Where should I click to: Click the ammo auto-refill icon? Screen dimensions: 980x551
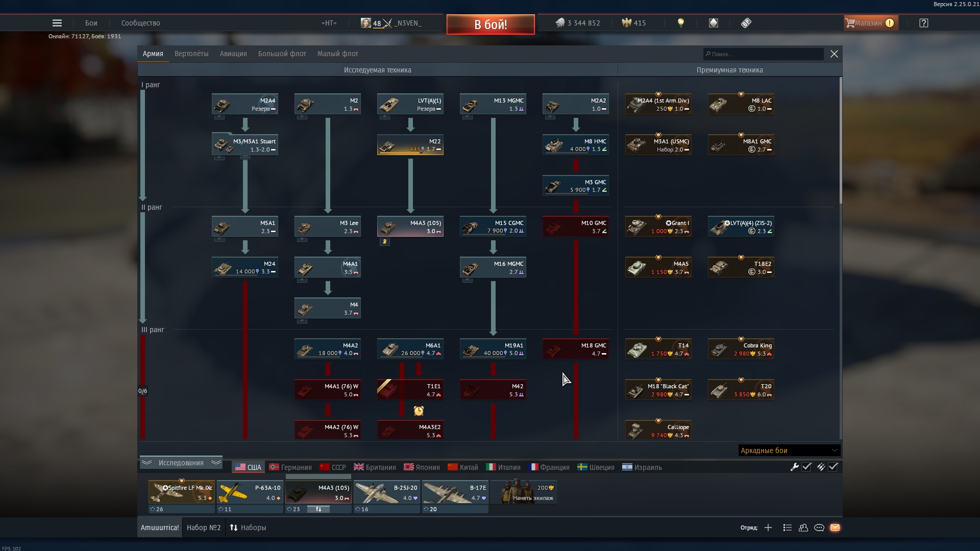[x=821, y=467]
